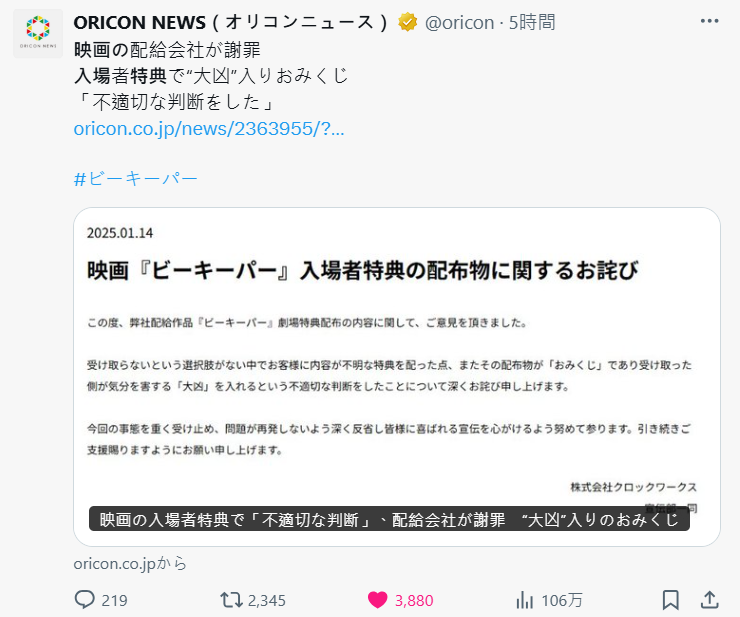Viewport: 740px width, 617px height.
Task: Open the three-dot more options menu
Action: pos(709,21)
